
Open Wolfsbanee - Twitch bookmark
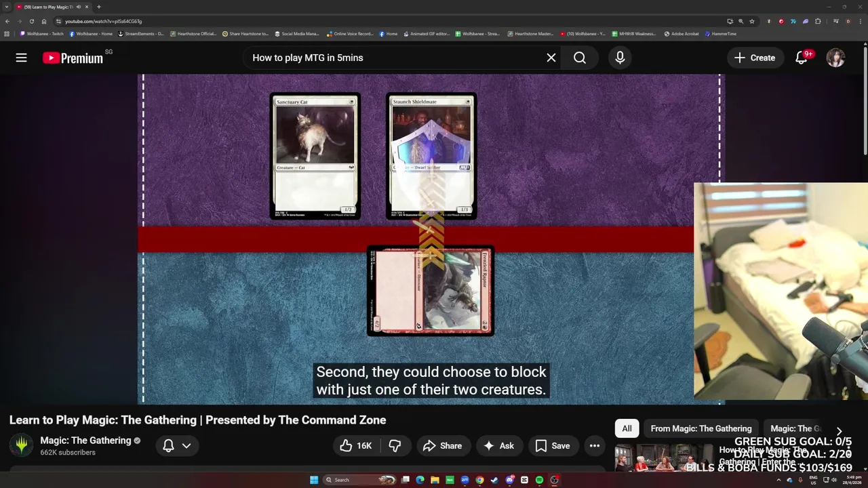42,33
